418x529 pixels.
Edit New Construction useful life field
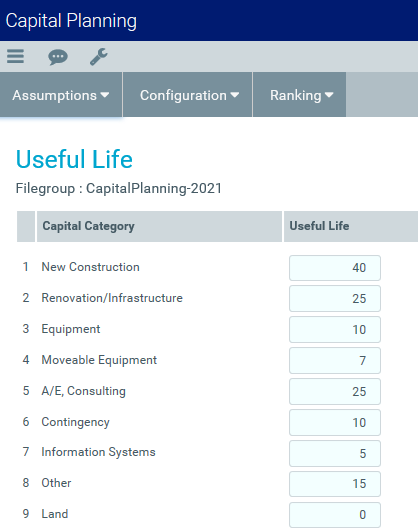pyautogui.click(x=335, y=268)
